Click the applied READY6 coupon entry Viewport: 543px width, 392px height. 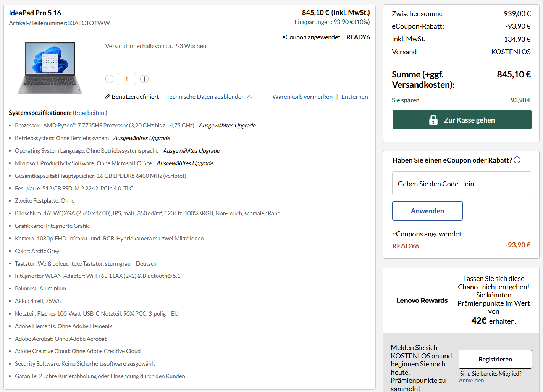pyautogui.click(x=406, y=246)
